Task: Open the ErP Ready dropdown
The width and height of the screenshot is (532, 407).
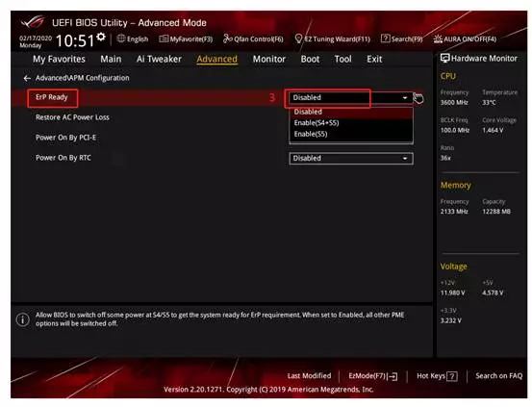Action: coord(351,98)
